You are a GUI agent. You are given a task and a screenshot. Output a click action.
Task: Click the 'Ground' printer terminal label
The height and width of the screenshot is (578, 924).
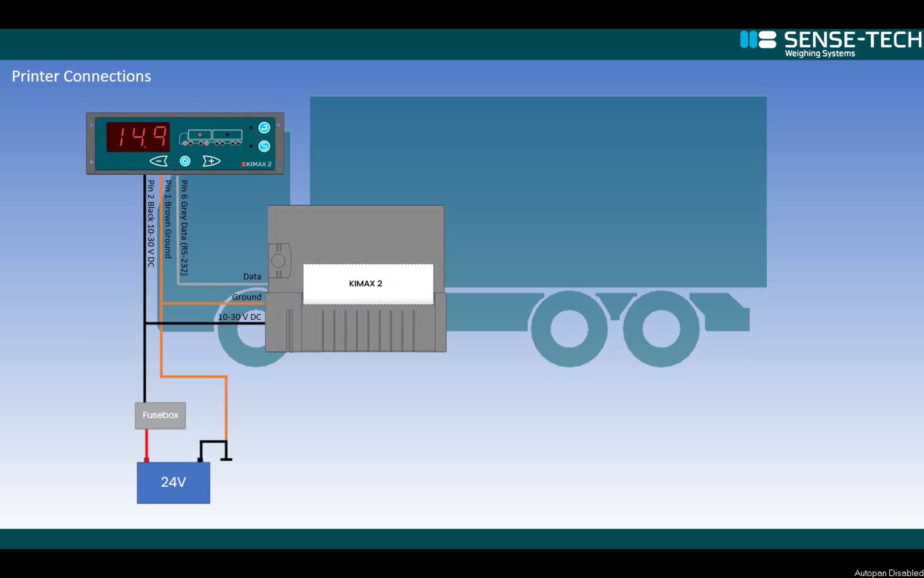(x=247, y=297)
